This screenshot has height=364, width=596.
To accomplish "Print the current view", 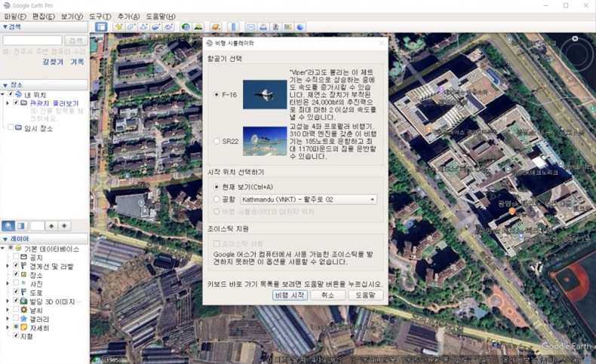I will (x=263, y=26).
